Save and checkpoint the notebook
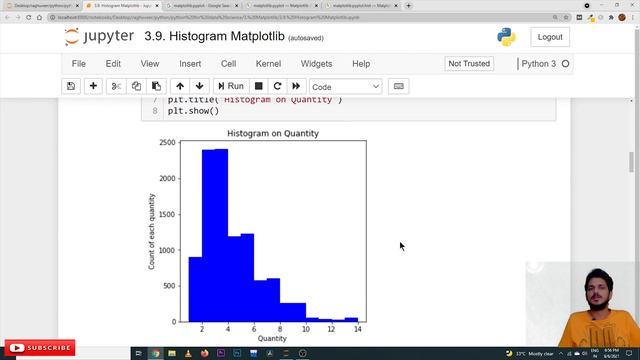The image size is (640, 360). [71, 86]
